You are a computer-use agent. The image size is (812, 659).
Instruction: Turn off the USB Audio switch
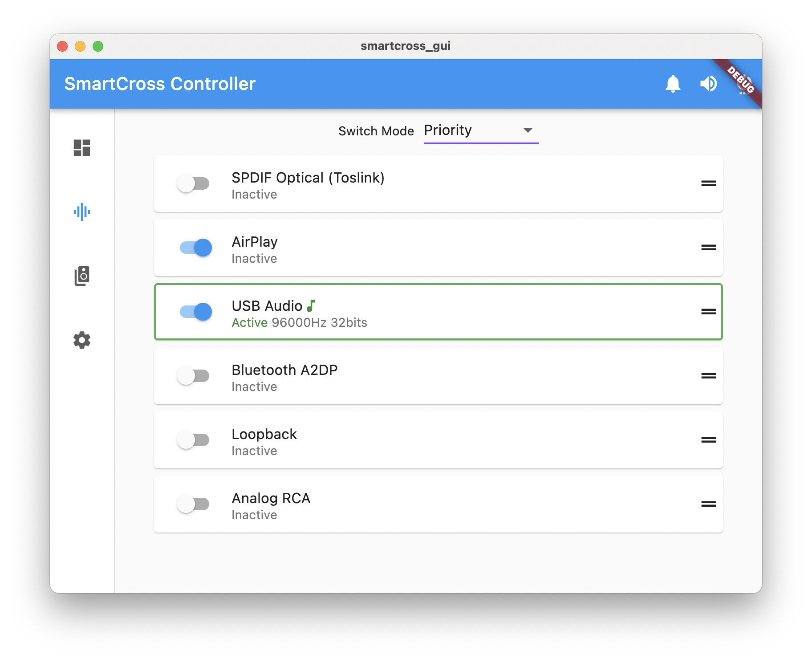point(196,312)
